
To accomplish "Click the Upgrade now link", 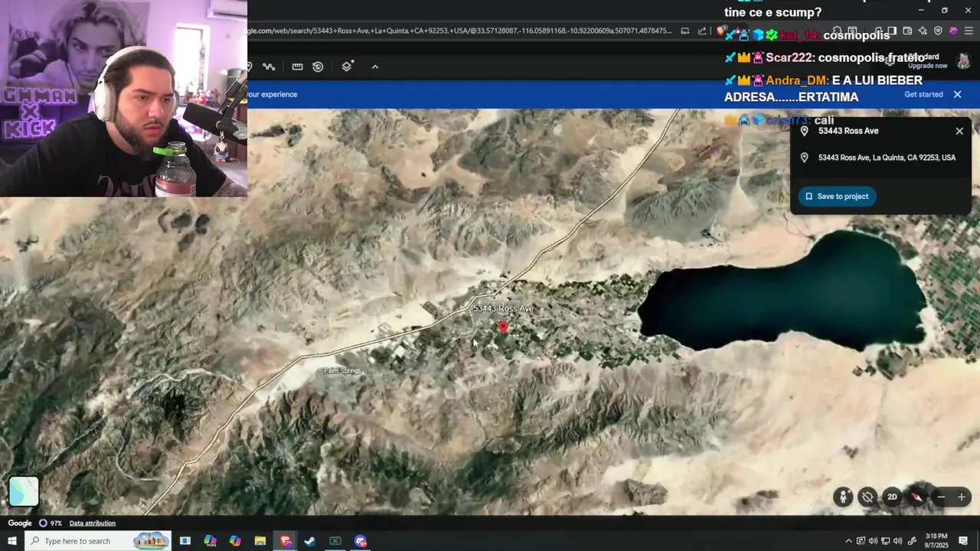I will [x=928, y=66].
